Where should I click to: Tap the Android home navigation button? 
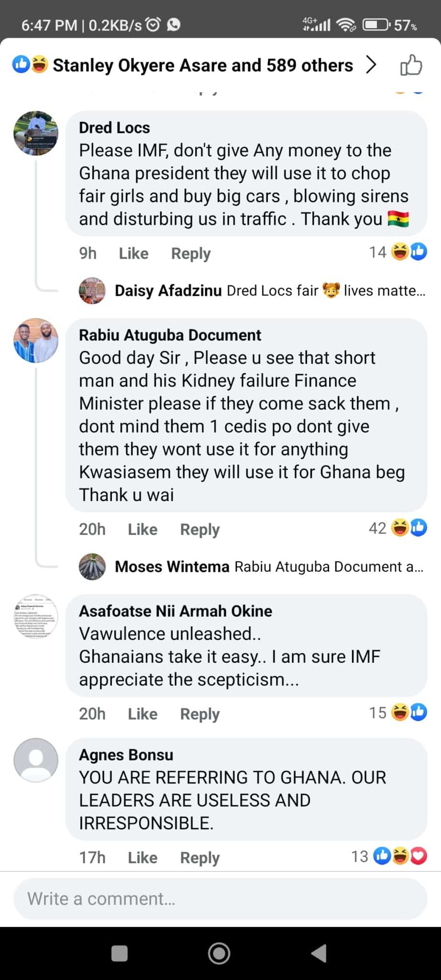tap(219, 953)
